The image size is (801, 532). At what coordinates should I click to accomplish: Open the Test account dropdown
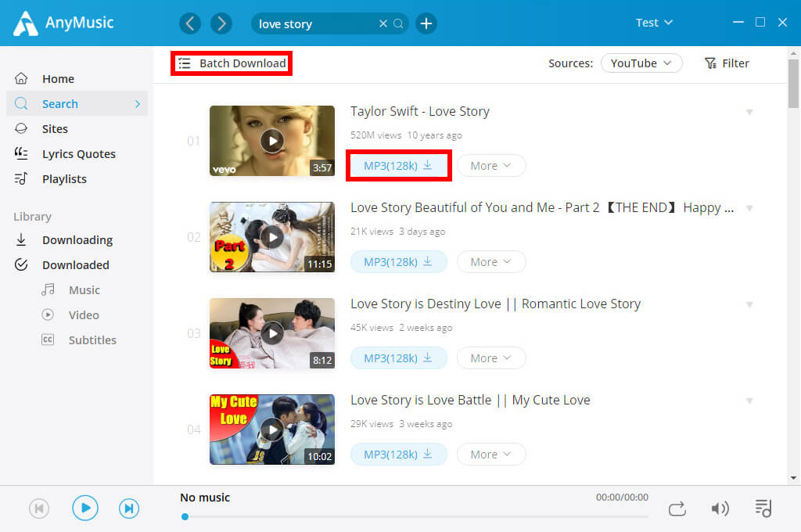click(654, 23)
